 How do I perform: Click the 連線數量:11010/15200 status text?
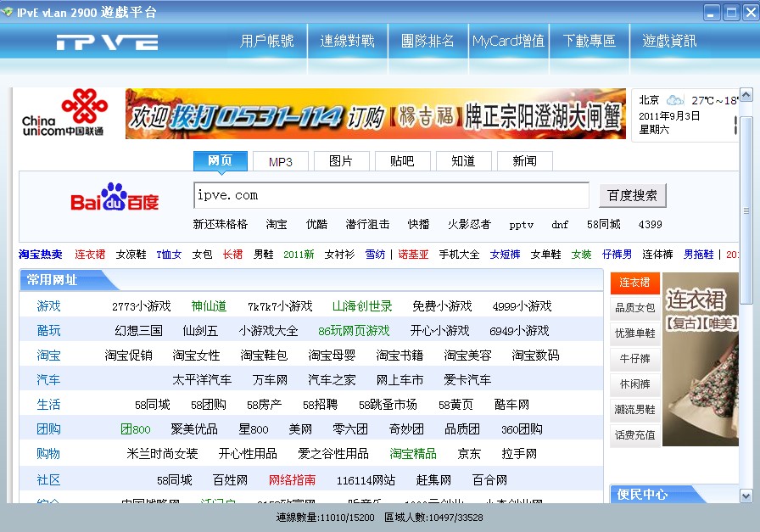tap(325, 518)
